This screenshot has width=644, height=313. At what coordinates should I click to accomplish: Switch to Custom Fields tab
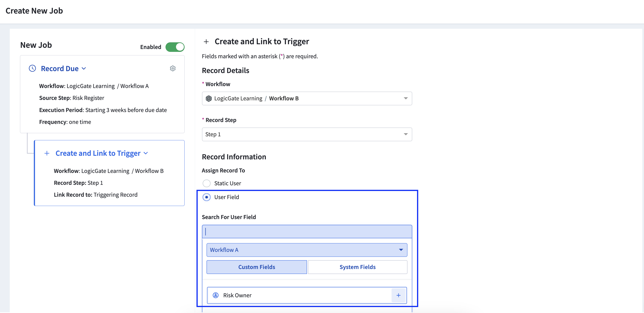[257, 267]
